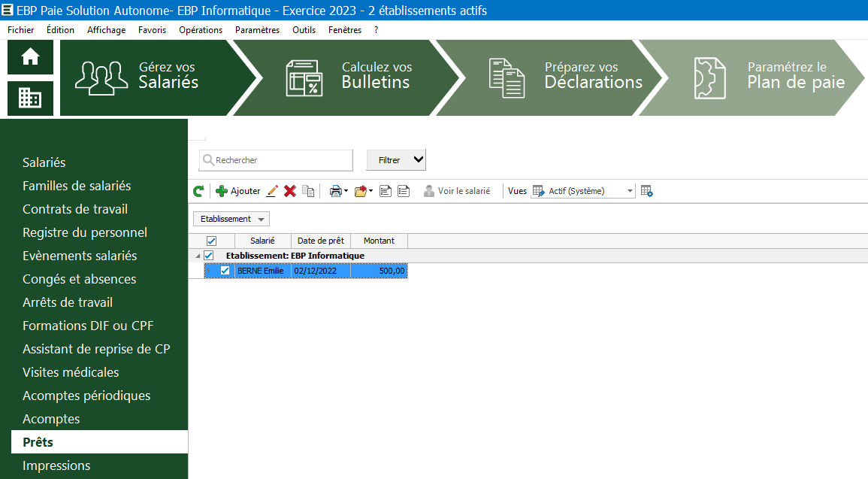Screen dimensions: 868x479
Task: Open Contrats de travail in the sidebar
Action: click(x=75, y=209)
